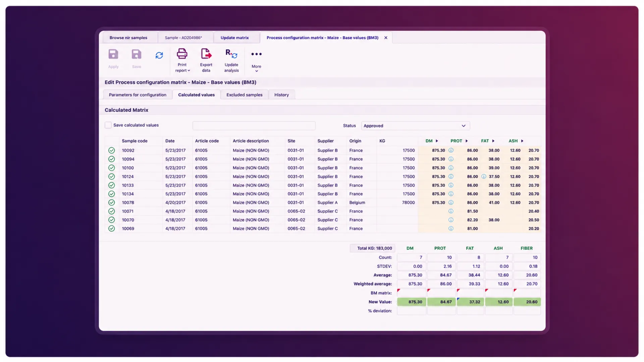
Task: Click info icon in sample 10070 row
Action: pos(451,220)
